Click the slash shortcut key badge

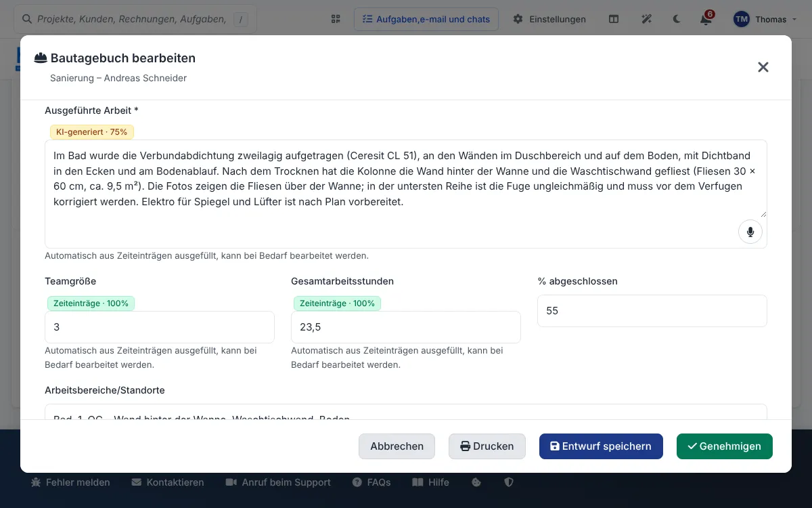point(241,20)
